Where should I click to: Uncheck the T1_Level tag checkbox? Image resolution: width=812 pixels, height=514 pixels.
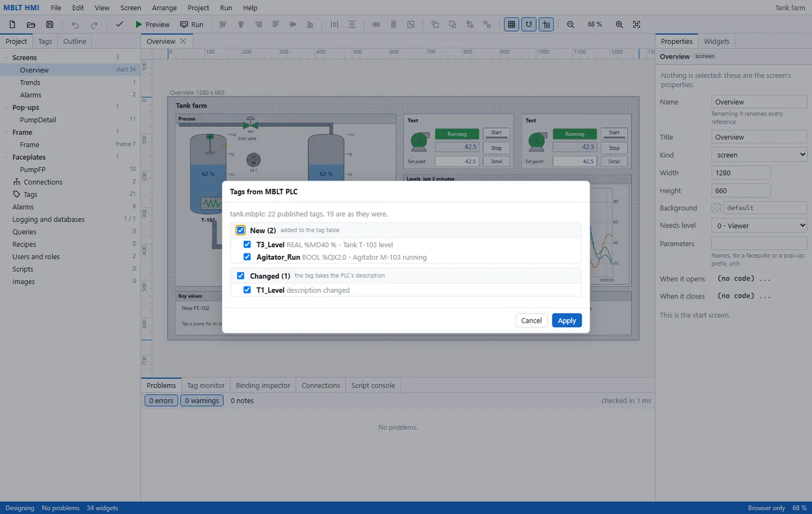[x=247, y=290]
